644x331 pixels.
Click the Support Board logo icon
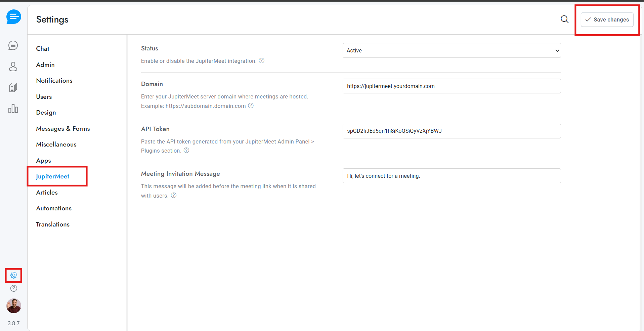click(x=14, y=17)
